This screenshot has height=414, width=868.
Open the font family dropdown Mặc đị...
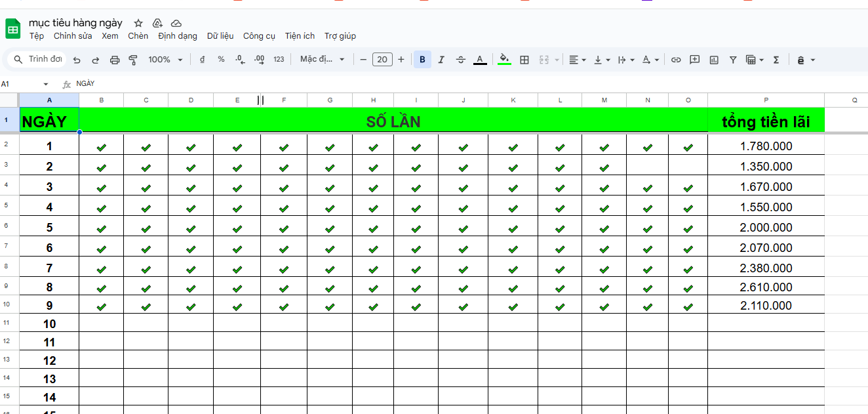[322, 60]
